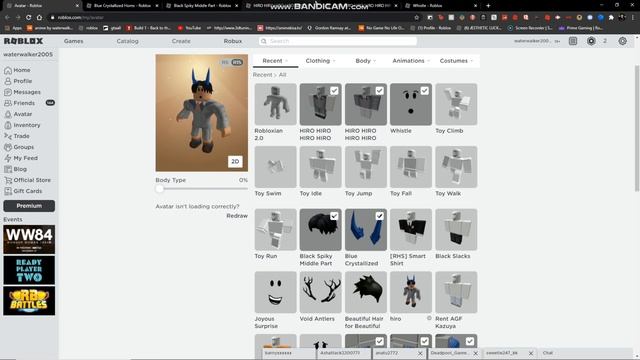Click the Body Type slider handle

point(160,189)
